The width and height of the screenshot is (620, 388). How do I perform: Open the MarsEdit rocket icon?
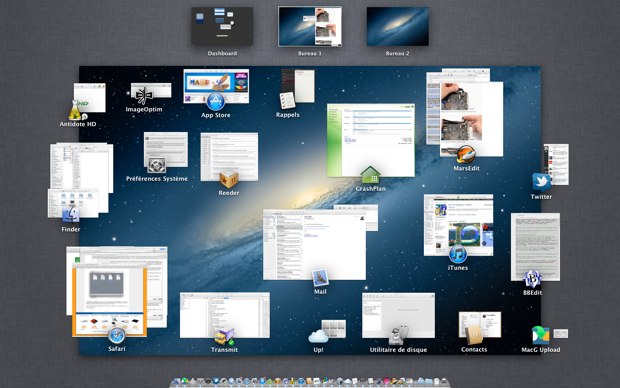[466, 155]
